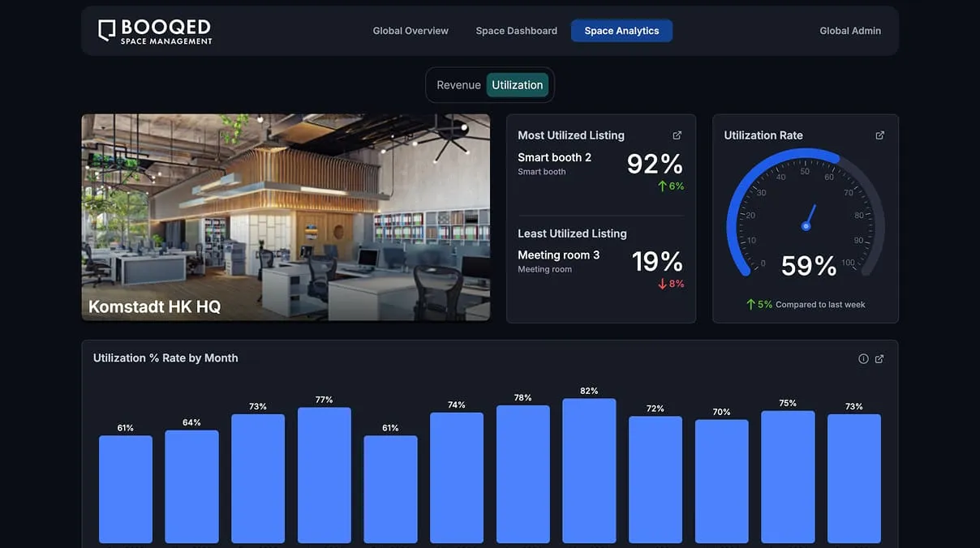The image size is (980, 548).
Task: Click Utilization % Rate by Month title
Action: coord(165,357)
